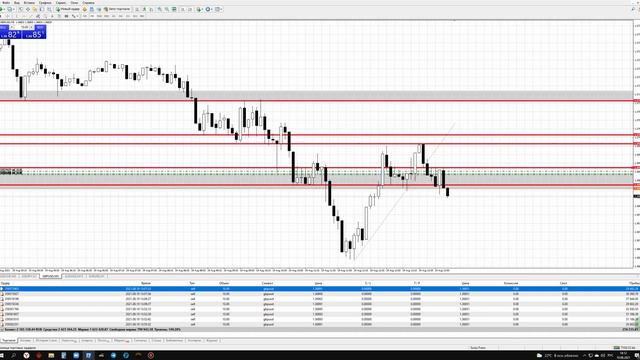Select the M15 timeframe button
The height and width of the screenshot is (360, 640).
click(x=99, y=16)
